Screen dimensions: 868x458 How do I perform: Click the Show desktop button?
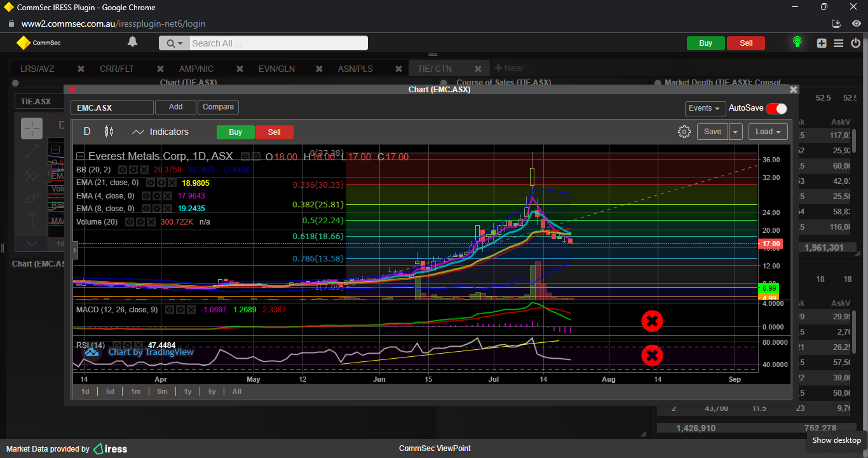[836, 440]
